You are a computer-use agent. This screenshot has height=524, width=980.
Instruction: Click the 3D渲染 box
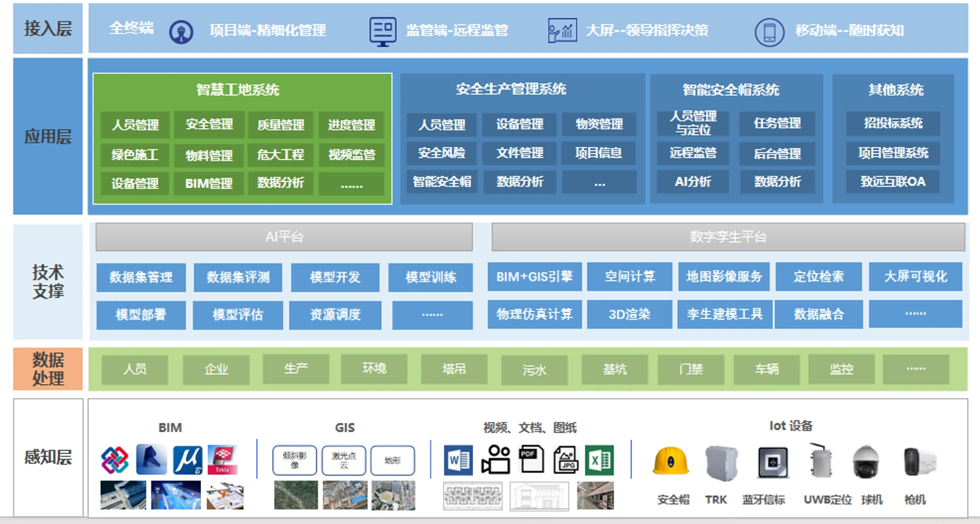click(629, 314)
